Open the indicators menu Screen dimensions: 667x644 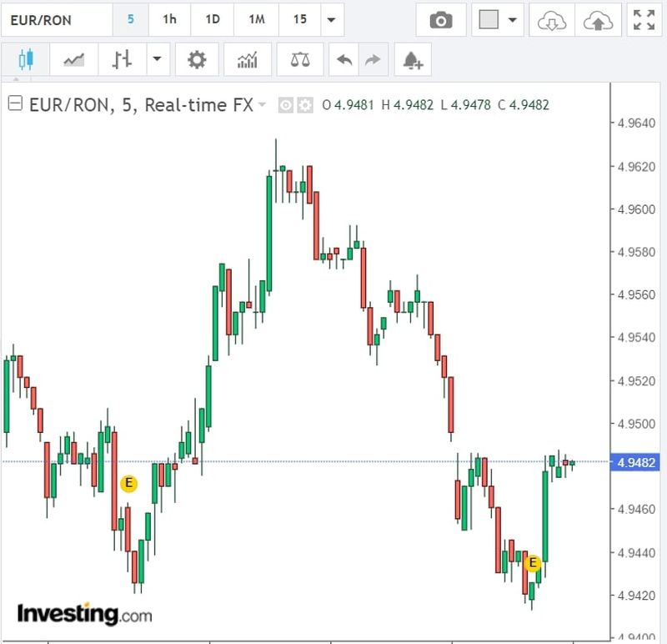tap(248, 60)
